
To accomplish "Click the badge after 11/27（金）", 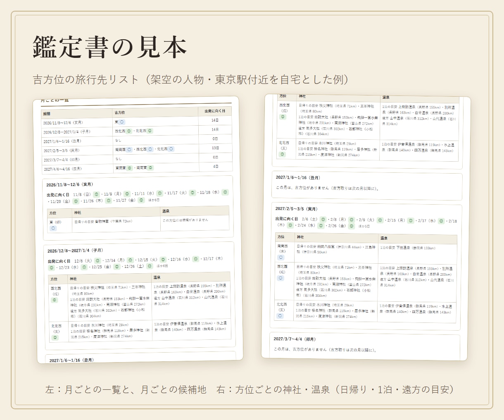I will point(141,200).
